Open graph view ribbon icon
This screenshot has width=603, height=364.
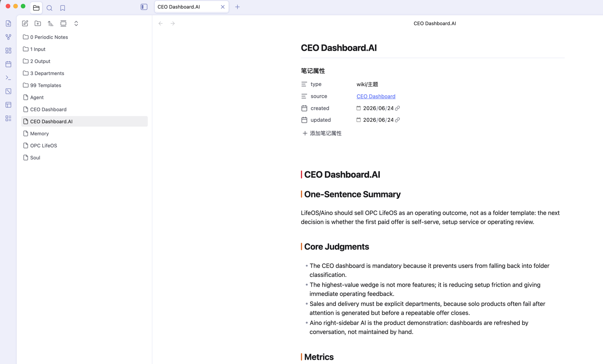8,37
